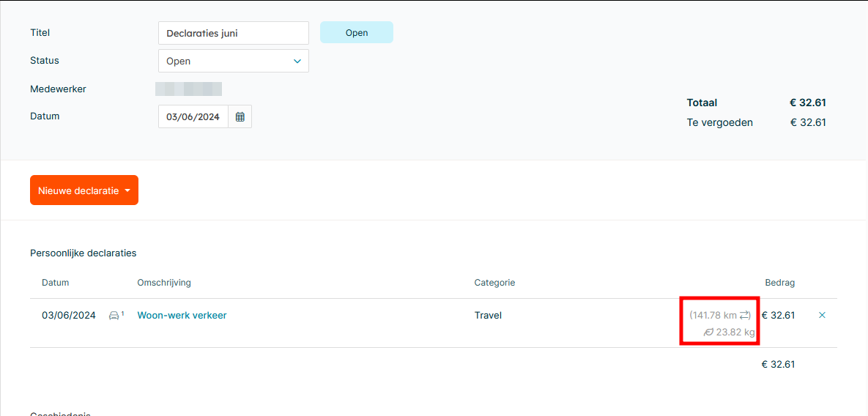868x416 pixels.
Task: Click the Te vergoeden amount
Action: click(808, 122)
